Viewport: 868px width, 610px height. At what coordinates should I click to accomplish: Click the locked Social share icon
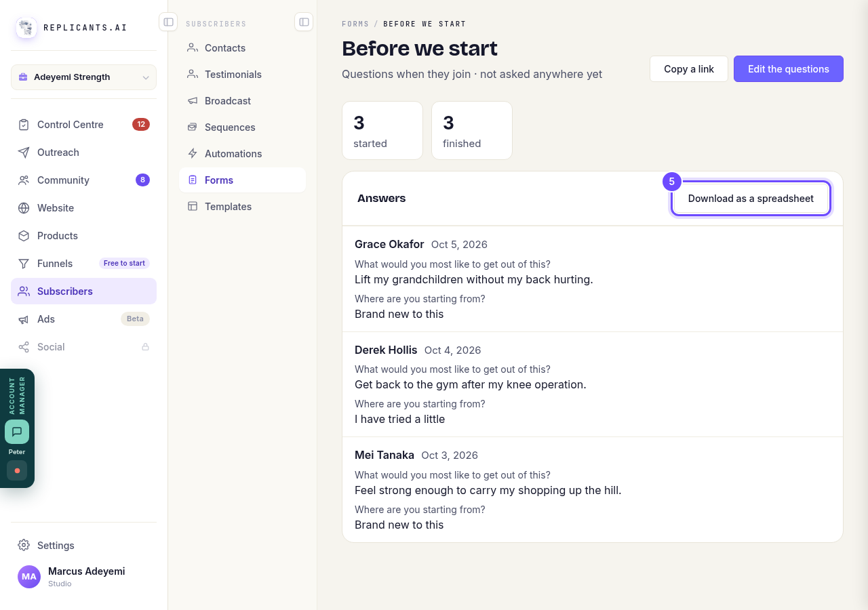(24, 347)
